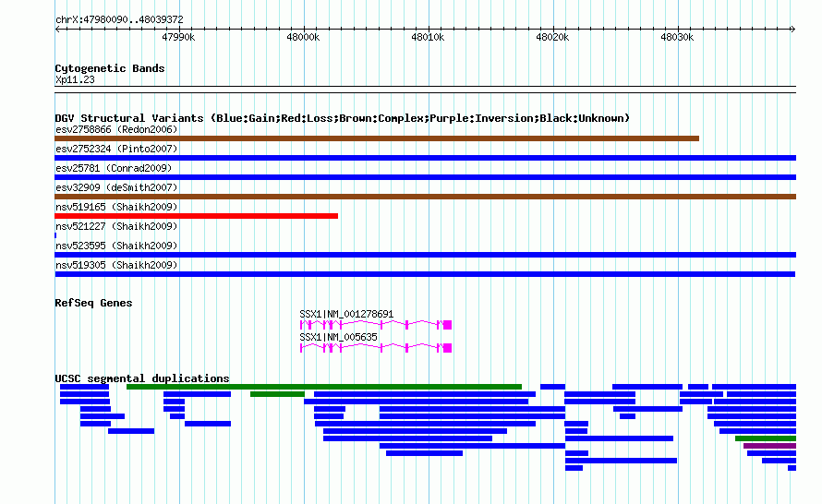The width and height of the screenshot is (822, 504).
Task: Select the RefSeq Genes track title
Action: [x=93, y=303]
